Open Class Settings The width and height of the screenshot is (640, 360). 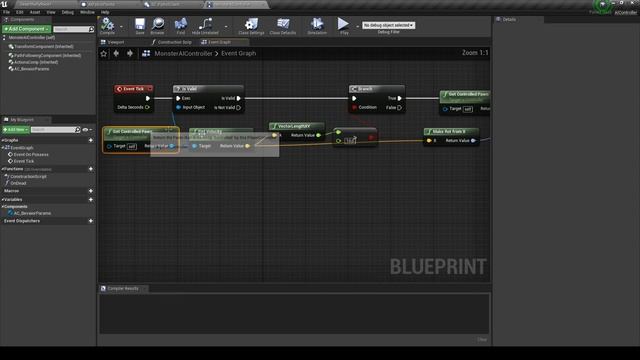pyautogui.click(x=251, y=25)
